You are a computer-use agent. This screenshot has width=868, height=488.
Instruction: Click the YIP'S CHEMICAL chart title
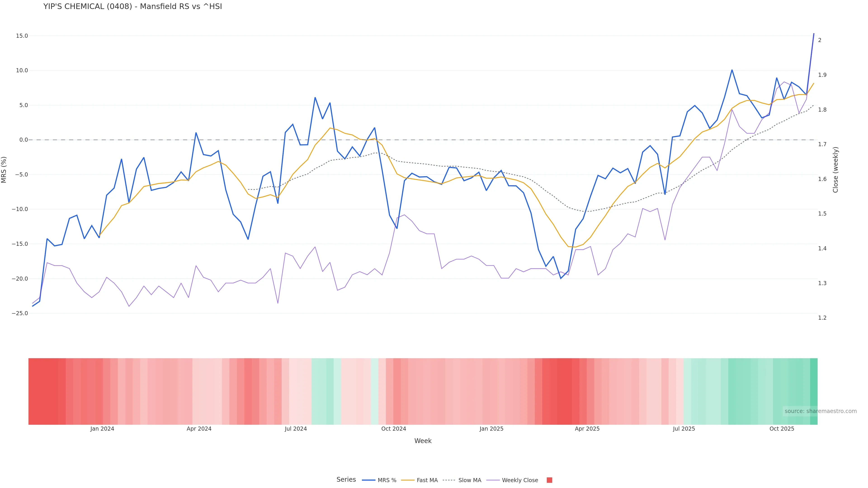tap(132, 6)
